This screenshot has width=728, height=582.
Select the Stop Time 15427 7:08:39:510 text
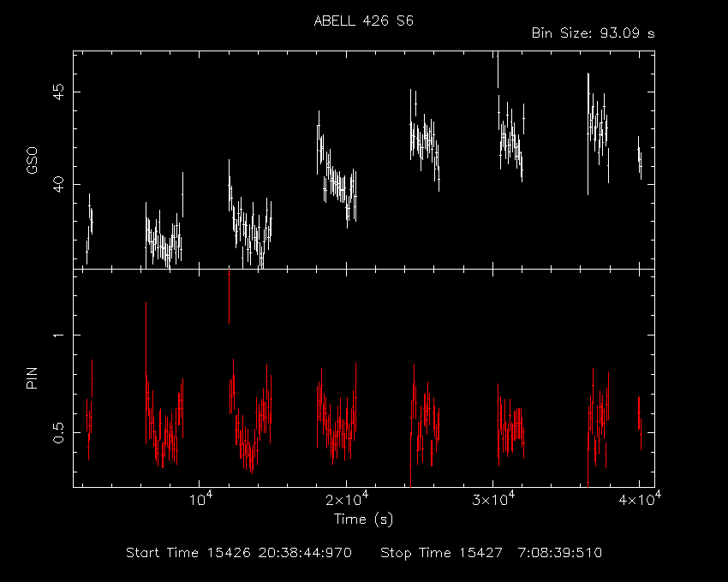(x=492, y=553)
